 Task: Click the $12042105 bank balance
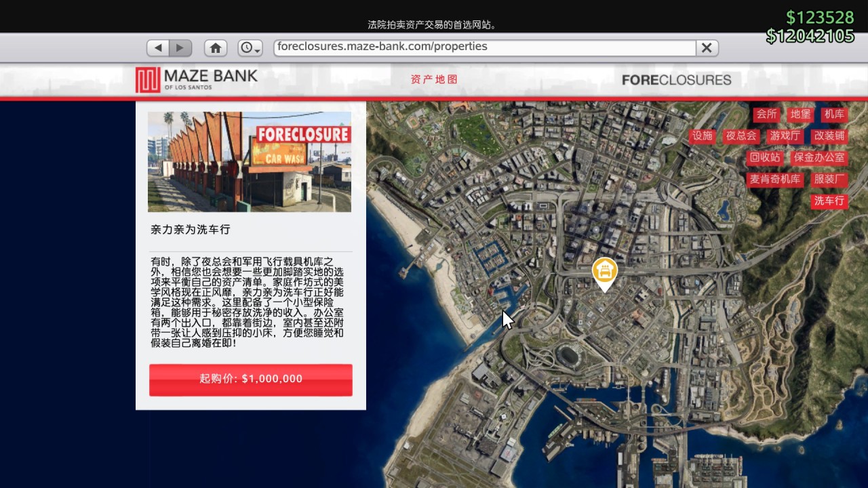[x=810, y=36]
